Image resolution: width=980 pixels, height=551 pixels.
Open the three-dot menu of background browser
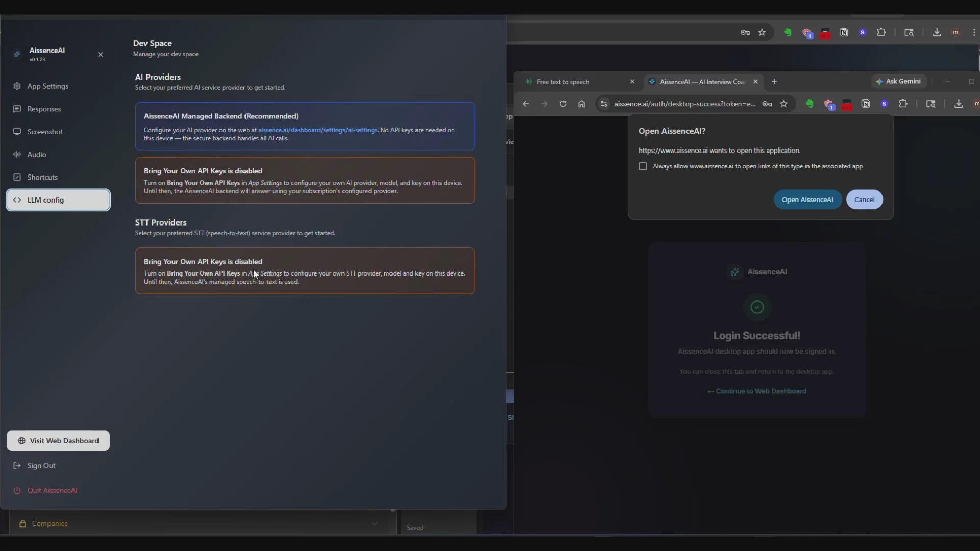pyautogui.click(x=974, y=33)
